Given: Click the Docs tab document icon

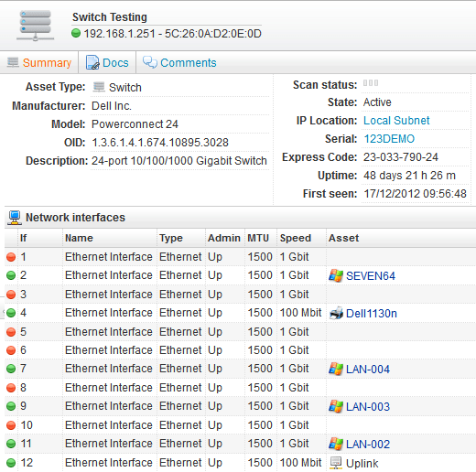Looking at the screenshot, I should click(x=92, y=62).
